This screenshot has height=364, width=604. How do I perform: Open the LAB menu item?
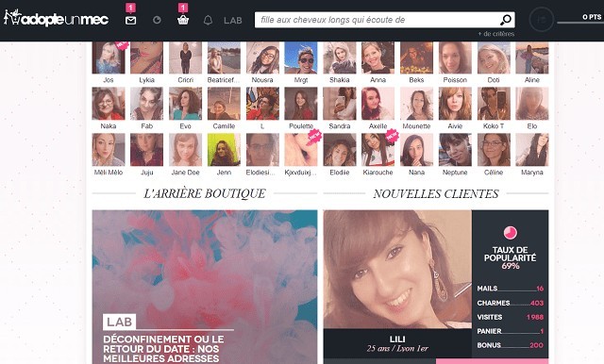point(233,21)
